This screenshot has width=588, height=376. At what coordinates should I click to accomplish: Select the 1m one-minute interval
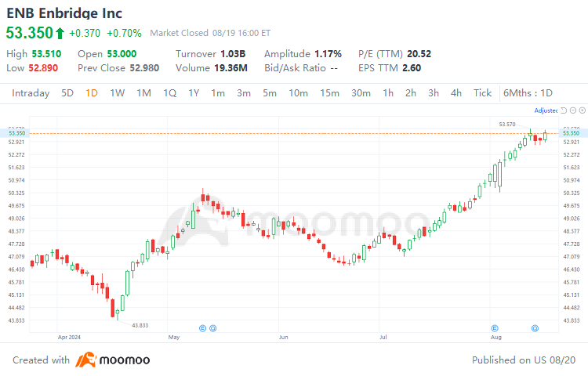click(218, 93)
